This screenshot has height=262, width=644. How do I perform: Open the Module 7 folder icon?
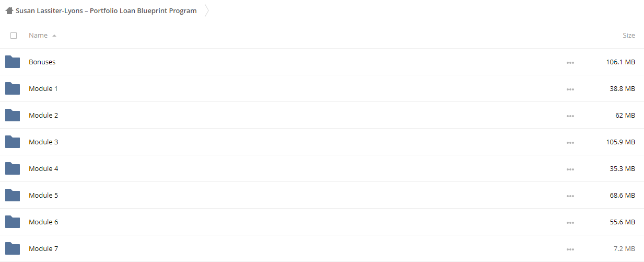click(x=13, y=248)
